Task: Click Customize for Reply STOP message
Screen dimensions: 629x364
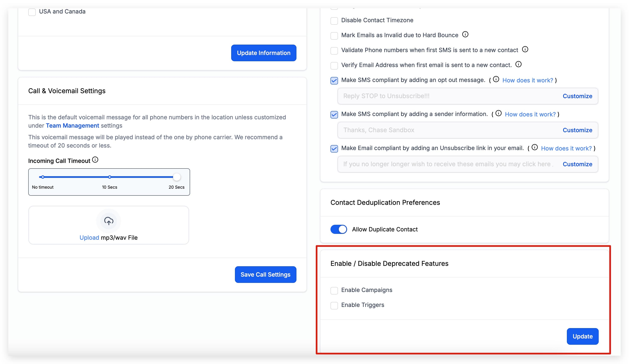Action: (x=577, y=96)
